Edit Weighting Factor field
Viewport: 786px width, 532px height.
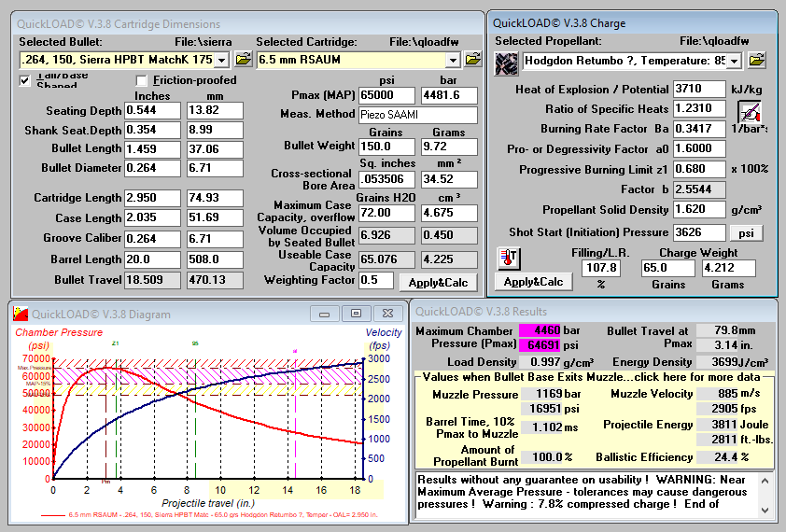pos(376,280)
